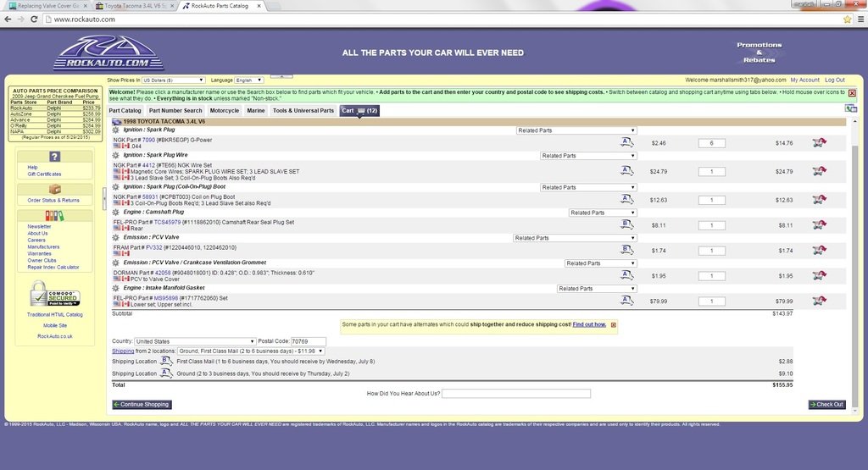Open part number 7090 link
The image size is (868, 470).
[x=148, y=140]
